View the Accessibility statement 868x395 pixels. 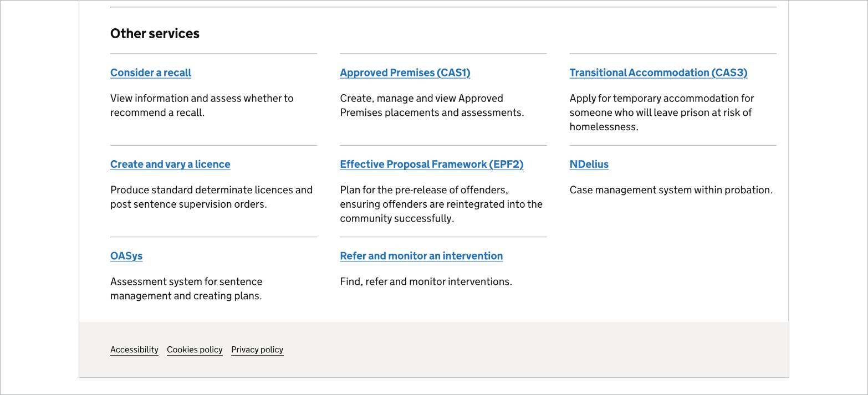click(x=134, y=350)
